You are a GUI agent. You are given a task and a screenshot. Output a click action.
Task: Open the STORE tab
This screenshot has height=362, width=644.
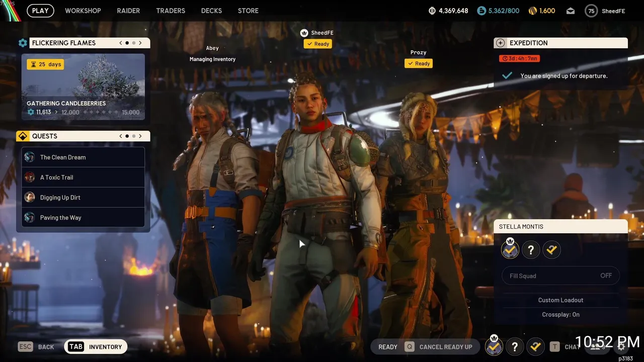248,11
